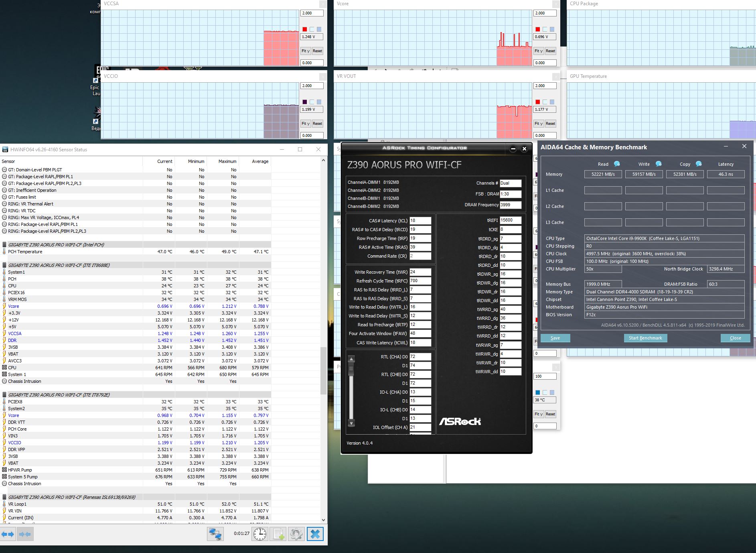The height and width of the screenshot is (553, 756).
Task: Click the info icon next to Read
Action: point(617,164)
